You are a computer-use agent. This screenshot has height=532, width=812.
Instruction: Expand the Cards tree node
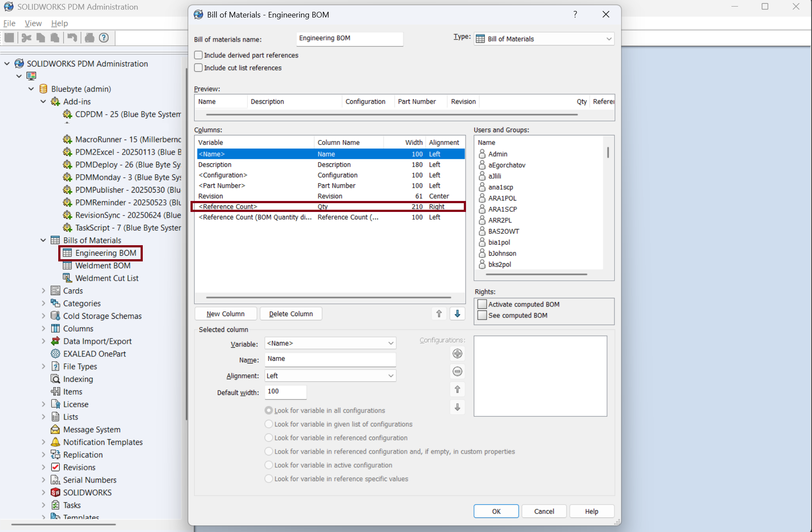43,291
